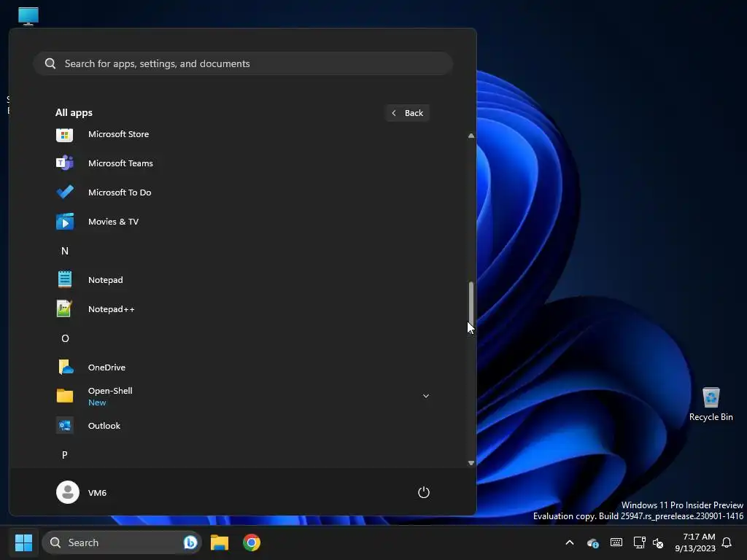Image resolution: width=747 pixels, height=560 pixels.
Task: Click the taskbar Search box
Action: pos(122,542)
